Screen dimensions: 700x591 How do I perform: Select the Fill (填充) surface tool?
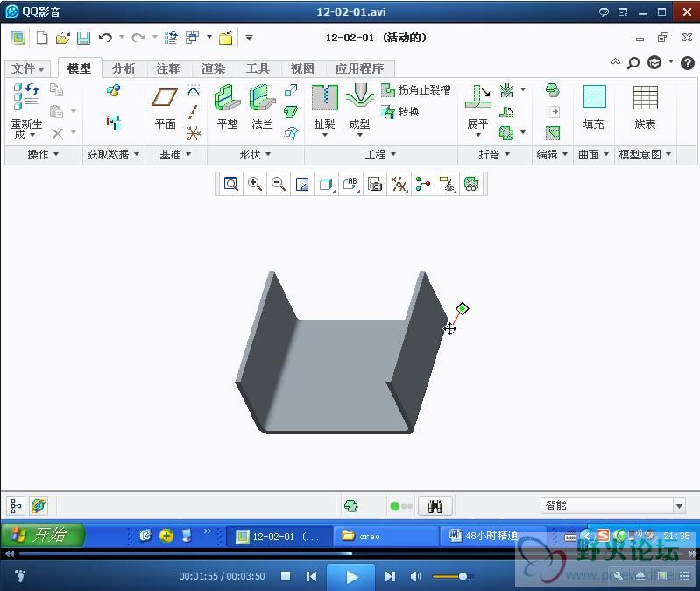tap(594, 108)
